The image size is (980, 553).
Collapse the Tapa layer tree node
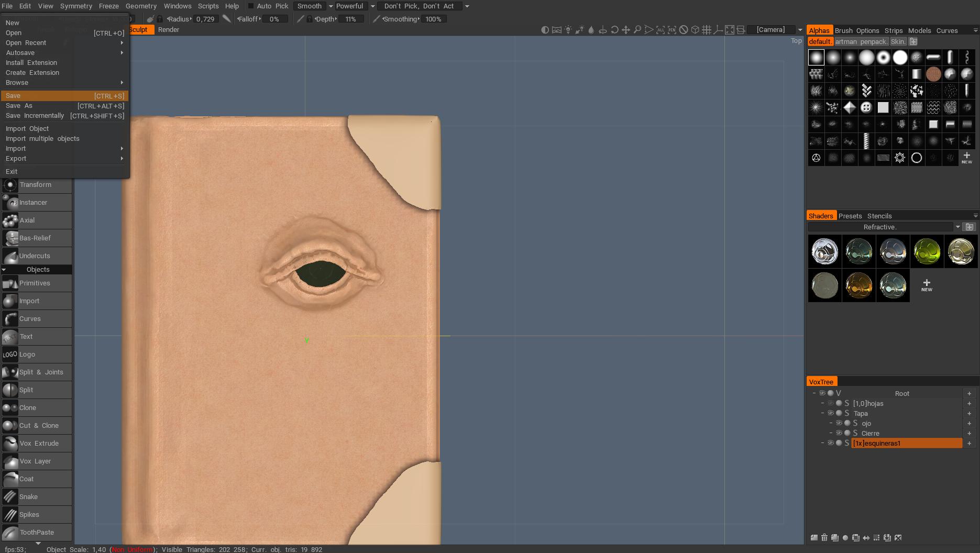tap(822, 413)
